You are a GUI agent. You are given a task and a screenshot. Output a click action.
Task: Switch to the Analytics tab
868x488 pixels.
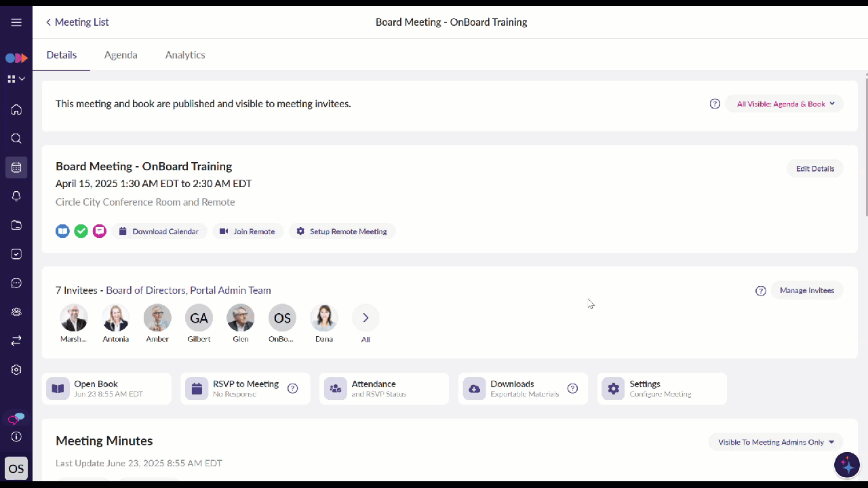[185, 55]
